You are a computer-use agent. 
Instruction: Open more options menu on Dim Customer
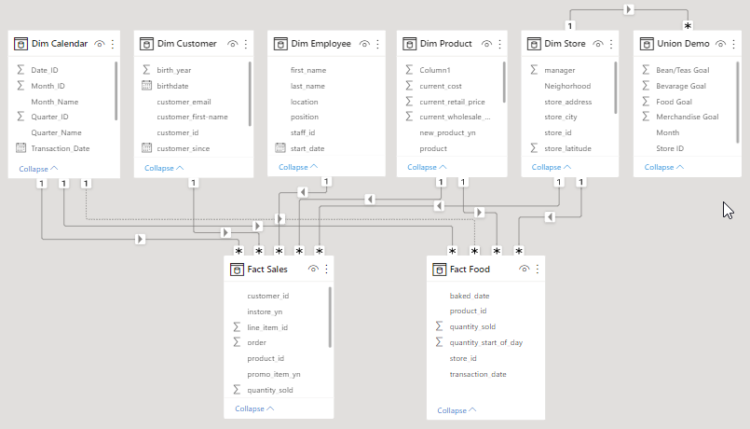point(245,44)
